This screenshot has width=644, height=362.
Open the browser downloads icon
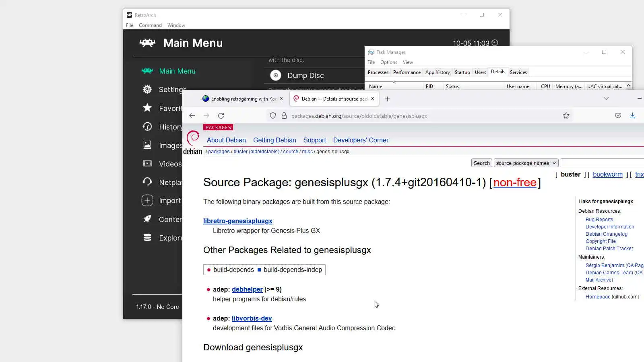point(633,116)
